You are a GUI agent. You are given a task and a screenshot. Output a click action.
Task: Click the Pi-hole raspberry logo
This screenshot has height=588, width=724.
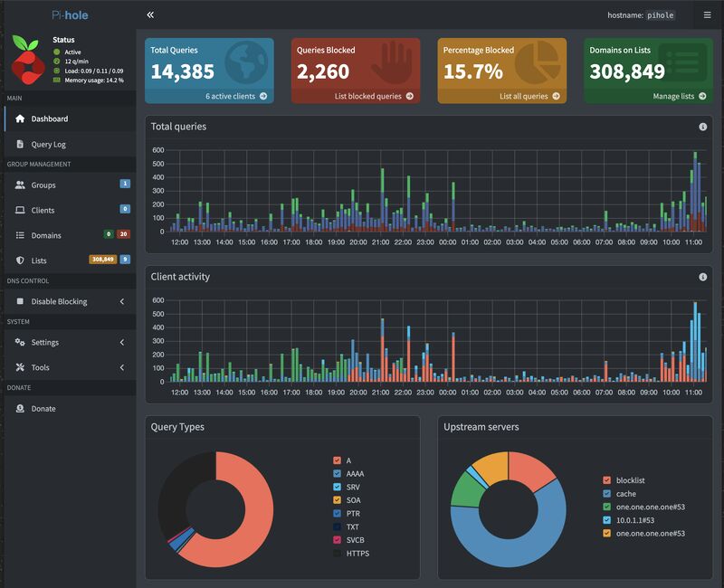[x=28, y=60]
